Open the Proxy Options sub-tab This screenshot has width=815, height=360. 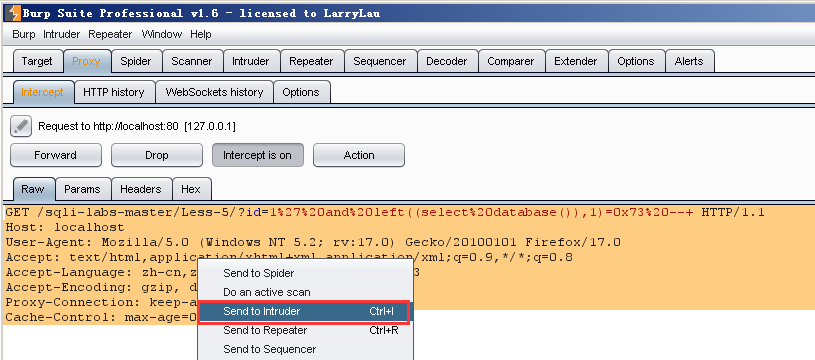click(x=301, y=92)
